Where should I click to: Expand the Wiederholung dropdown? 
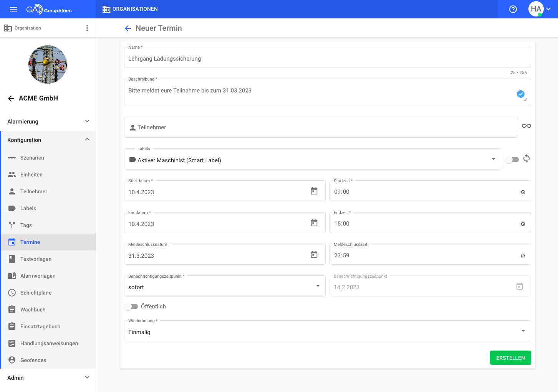click(x=523, y=331)
